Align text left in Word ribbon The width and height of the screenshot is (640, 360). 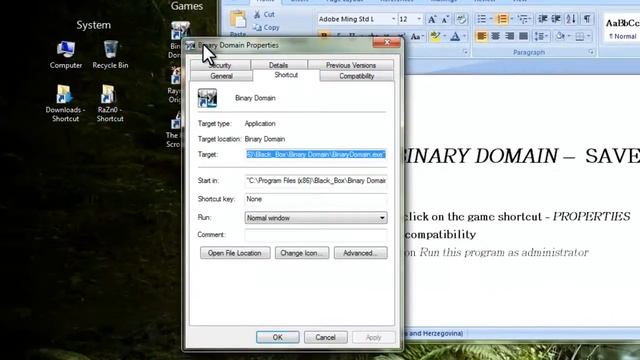[x=482, y=36]
